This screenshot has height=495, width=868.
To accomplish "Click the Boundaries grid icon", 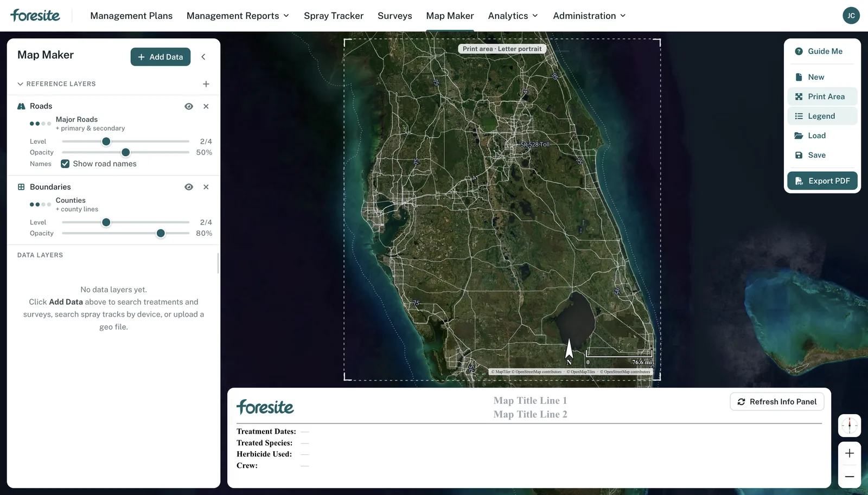I will (x=21, y=187).
